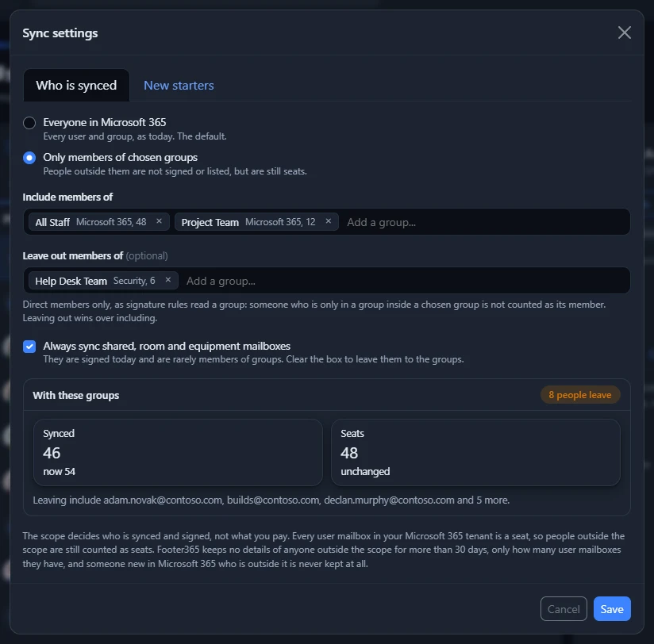654x644 pixels.
Task: Cancel the sync settings changes
Action: 564,609
